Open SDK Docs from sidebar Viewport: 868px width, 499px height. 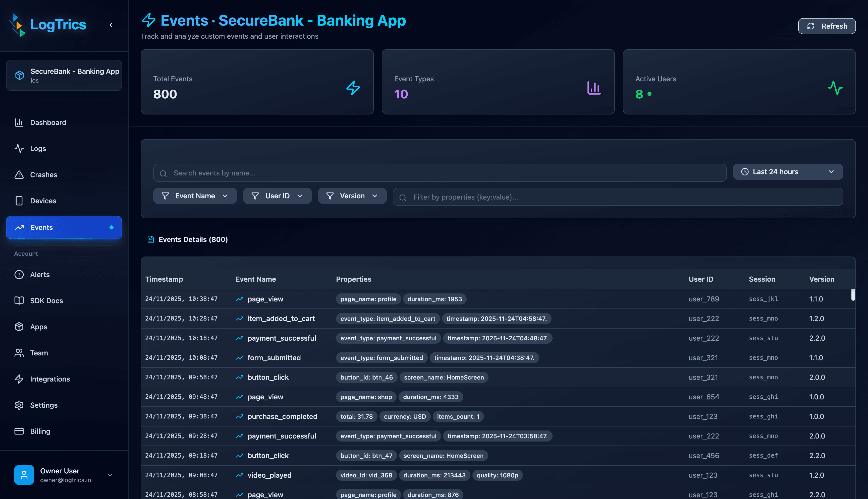point(46,300)
